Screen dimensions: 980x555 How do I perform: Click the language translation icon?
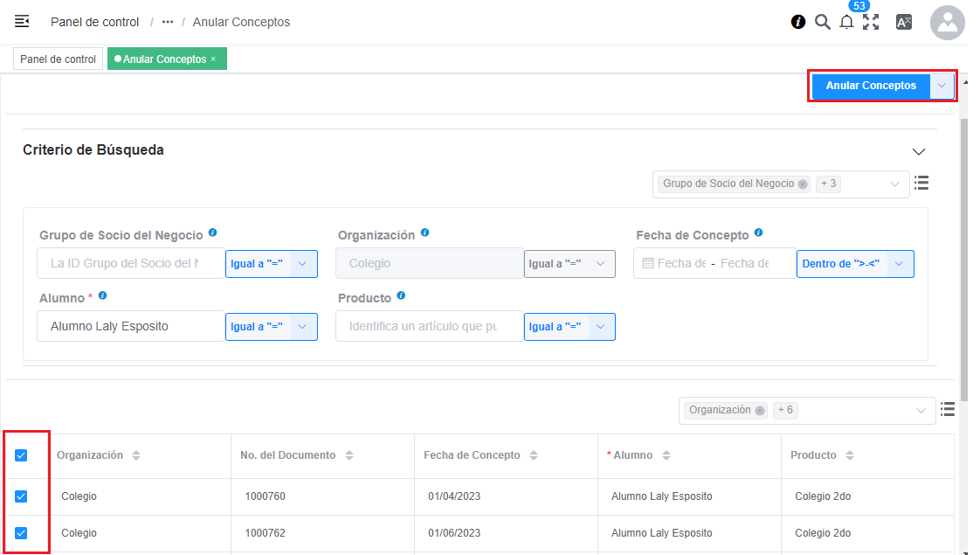(904, 23)
